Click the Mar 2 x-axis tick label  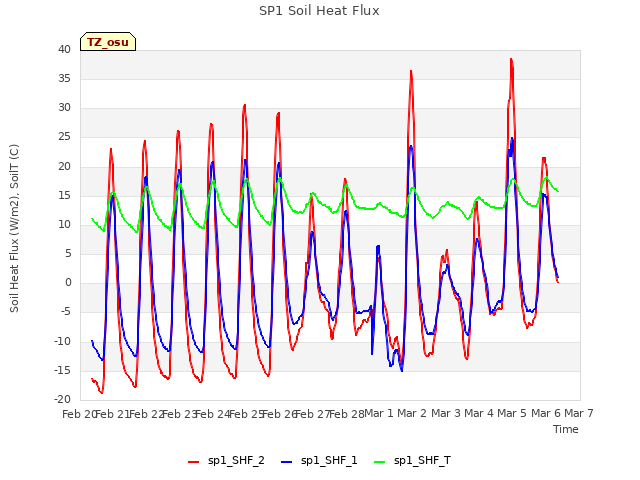pos(412,413)
